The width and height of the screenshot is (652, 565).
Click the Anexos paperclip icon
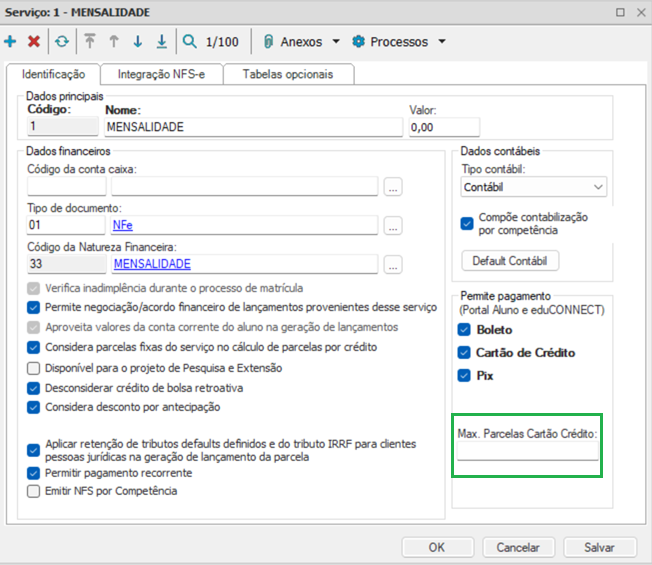[269, 42]
